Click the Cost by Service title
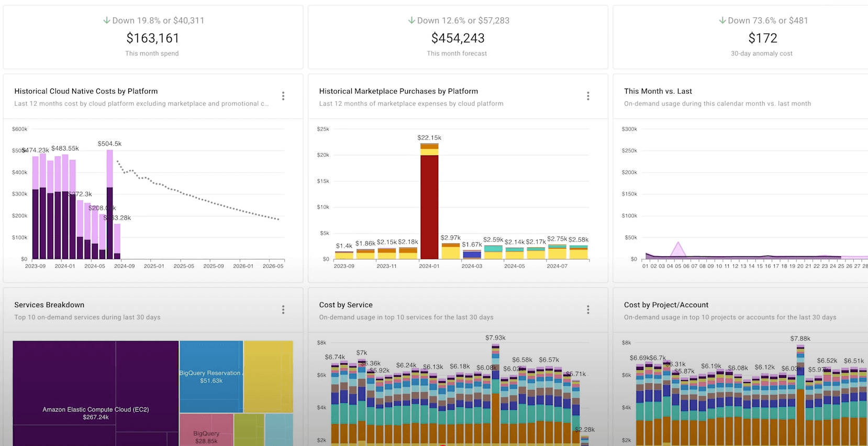Screen dimensions: 868x446 coord(346,305)
